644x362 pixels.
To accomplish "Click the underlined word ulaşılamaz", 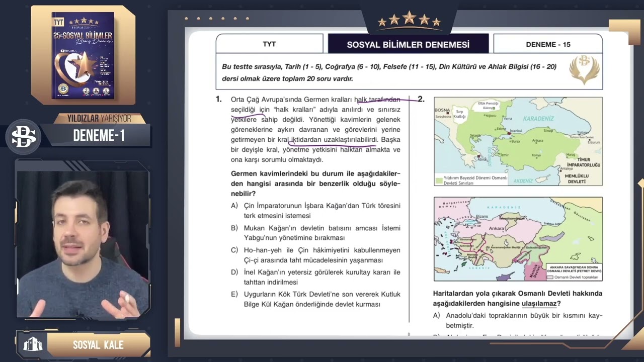I will (539, 303).
